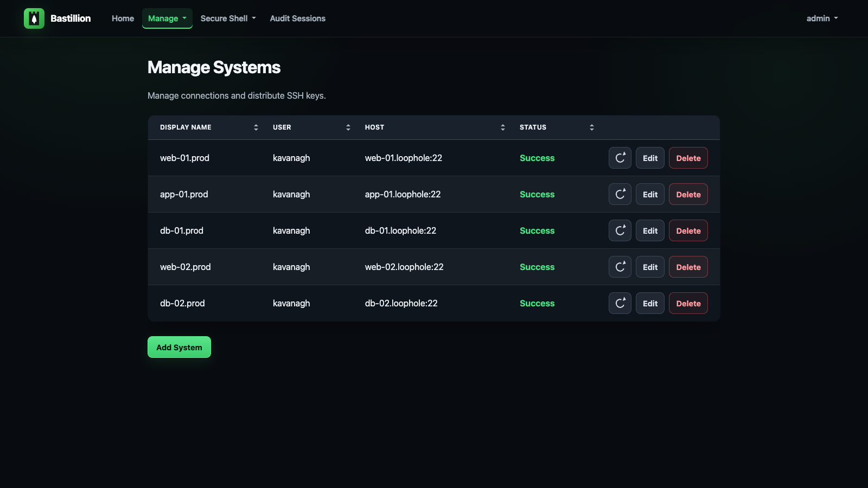
Task: Edit the web-01.prod system
Action: [650, 158]
